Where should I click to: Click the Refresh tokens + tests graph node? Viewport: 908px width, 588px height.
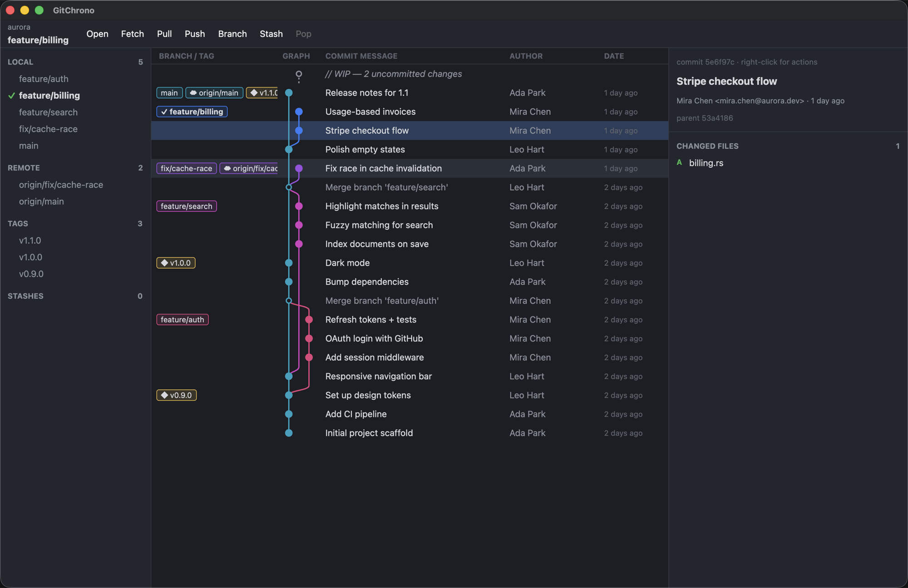309,320
